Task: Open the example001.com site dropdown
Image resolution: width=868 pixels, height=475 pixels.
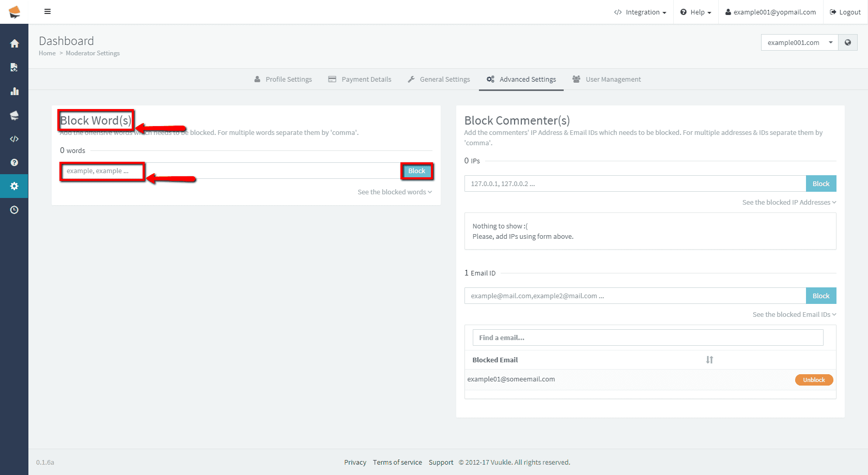Action: 799,42
